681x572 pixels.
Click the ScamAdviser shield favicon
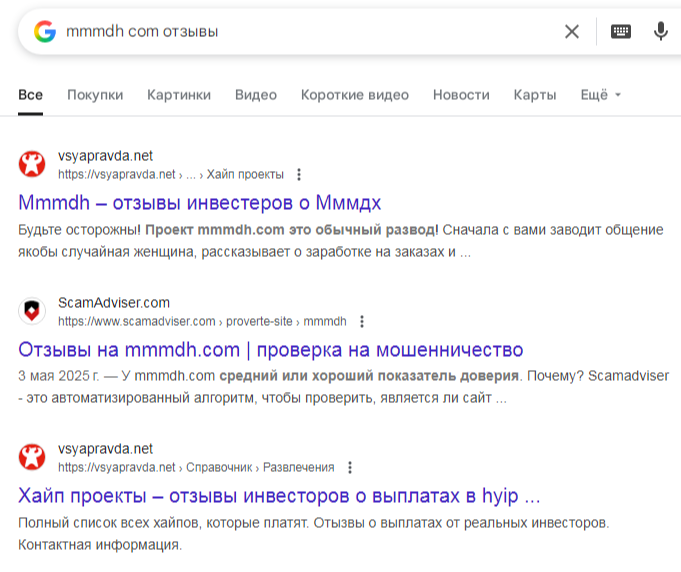click(32, 311)
